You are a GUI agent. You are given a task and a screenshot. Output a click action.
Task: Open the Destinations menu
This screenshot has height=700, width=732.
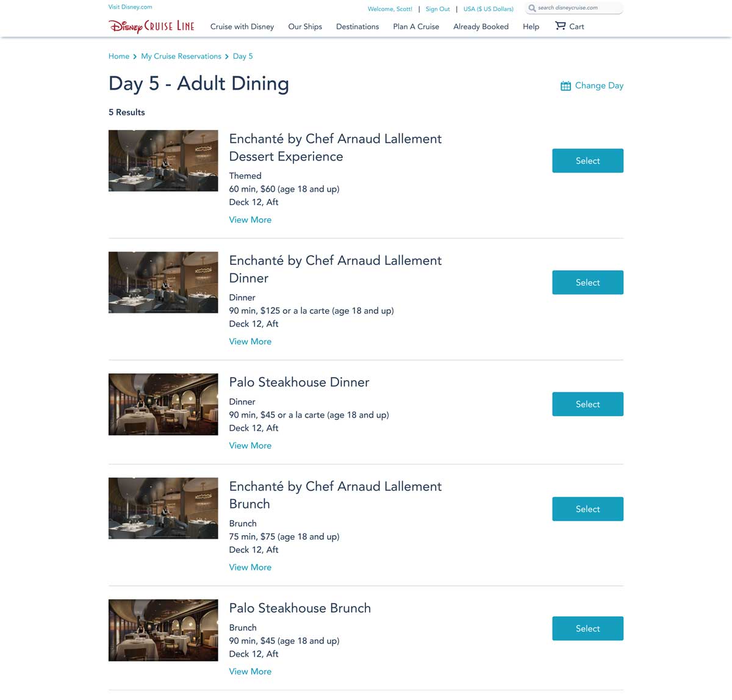pyautogui.click(x=357, y=27)
